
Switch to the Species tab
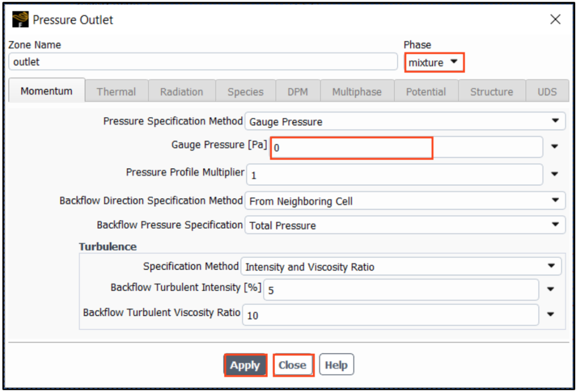(245, 92)
